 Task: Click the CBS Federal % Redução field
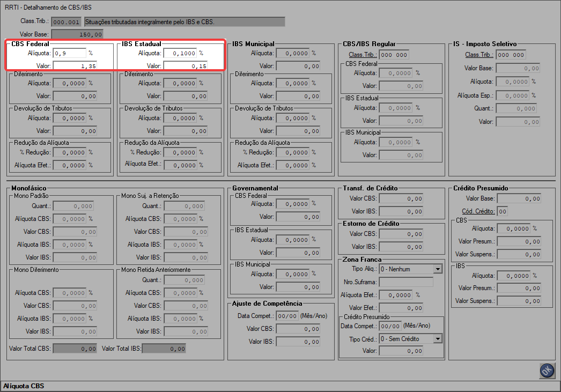click(70, 152)
